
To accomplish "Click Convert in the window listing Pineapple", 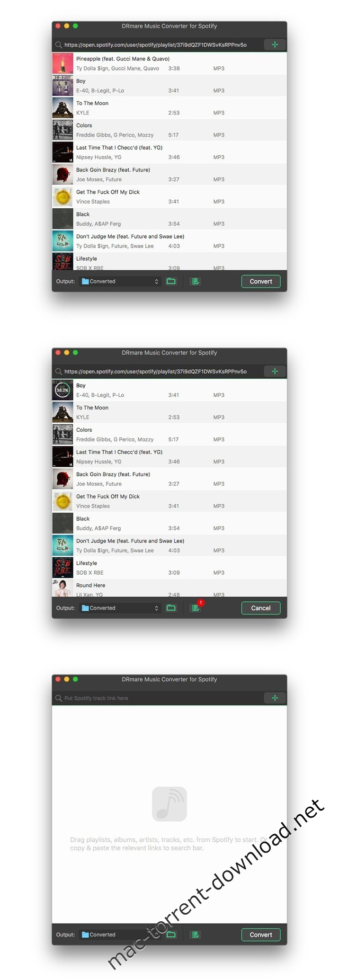I will [x=261, y=281].
